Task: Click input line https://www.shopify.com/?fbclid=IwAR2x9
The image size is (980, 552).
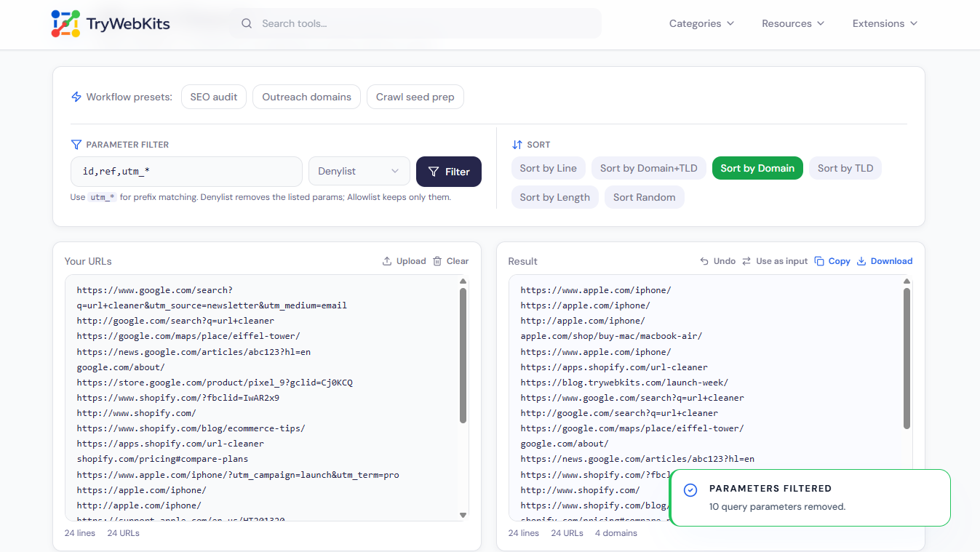Action: tap(178, 397)
